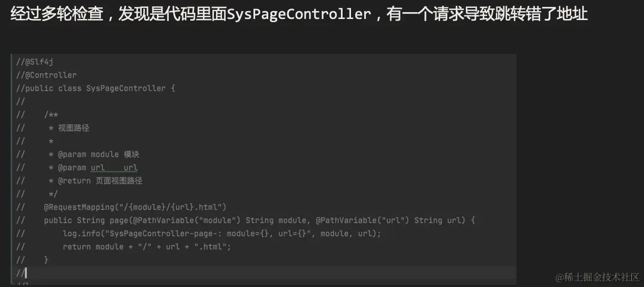Click the underlined url in @param line
Screen dimensions: 644x287
[97, 167]
